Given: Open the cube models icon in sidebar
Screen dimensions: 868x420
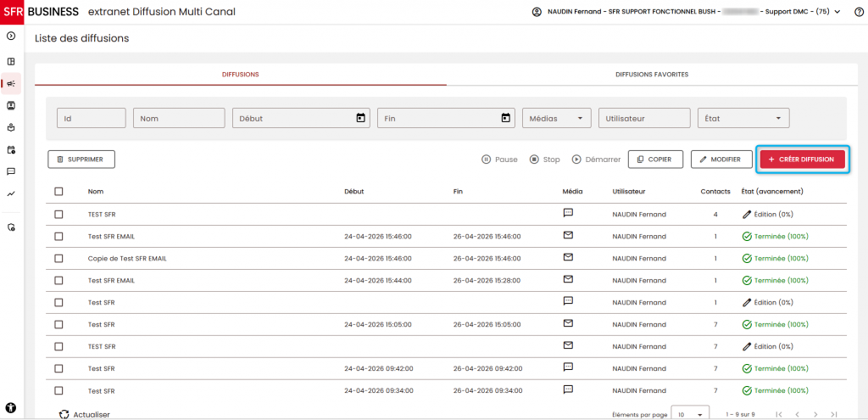Looking at the screenshot, I should (11, 127).
